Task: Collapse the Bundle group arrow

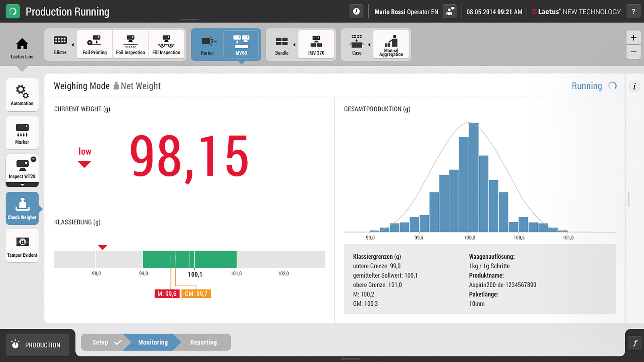Action: tap(294, 45)
